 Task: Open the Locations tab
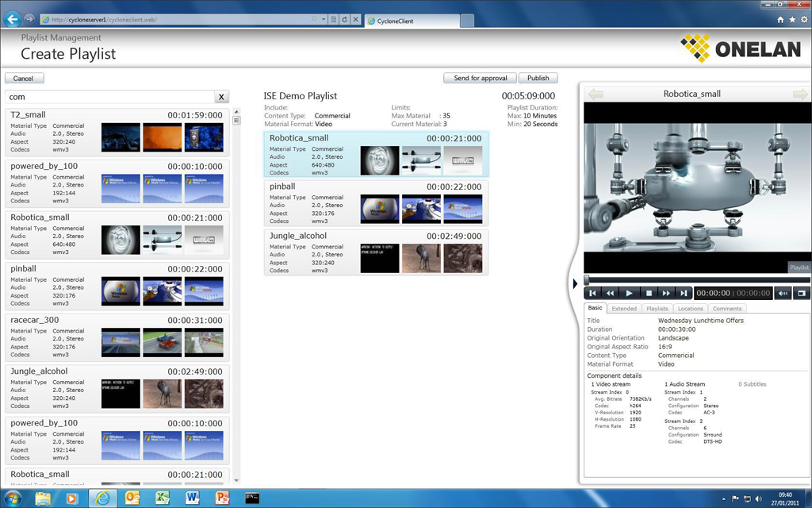(690, 309)
